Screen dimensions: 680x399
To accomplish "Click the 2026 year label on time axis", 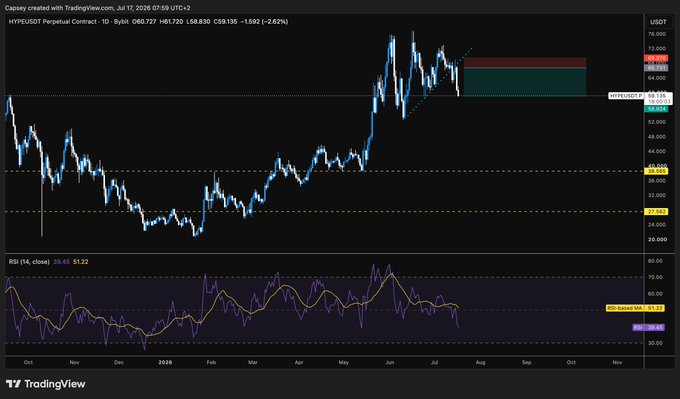I will pos(165,362).
